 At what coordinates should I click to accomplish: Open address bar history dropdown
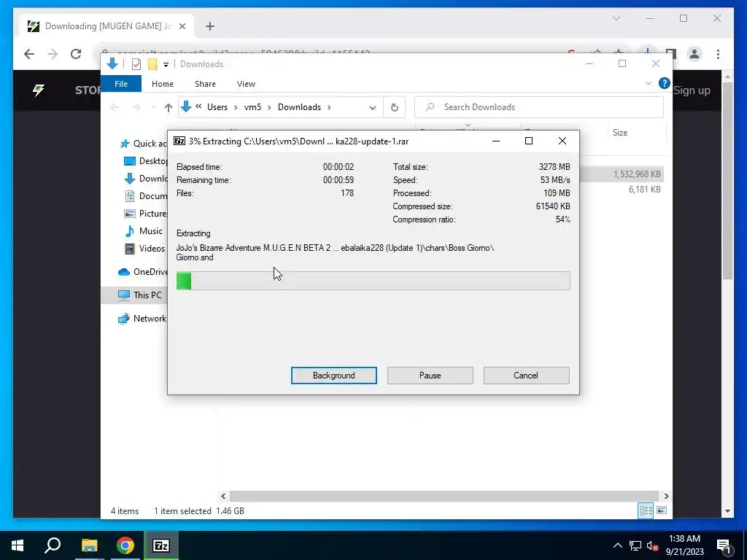(373, 108)
